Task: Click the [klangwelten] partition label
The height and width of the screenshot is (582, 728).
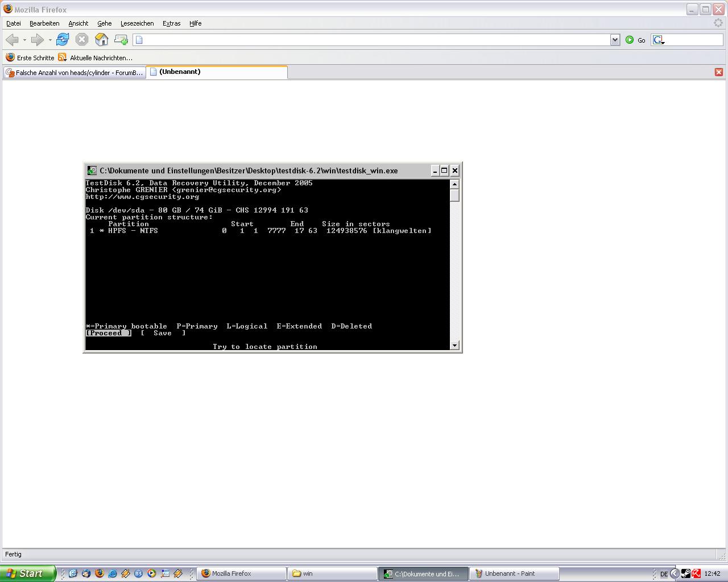Action: [x=402, y=231]
